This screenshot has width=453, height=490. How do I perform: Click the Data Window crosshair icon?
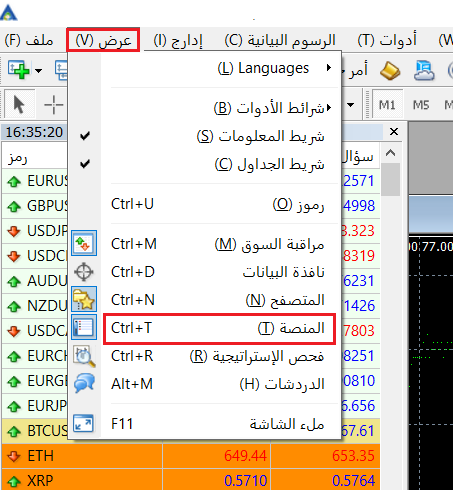click(84, 272)
